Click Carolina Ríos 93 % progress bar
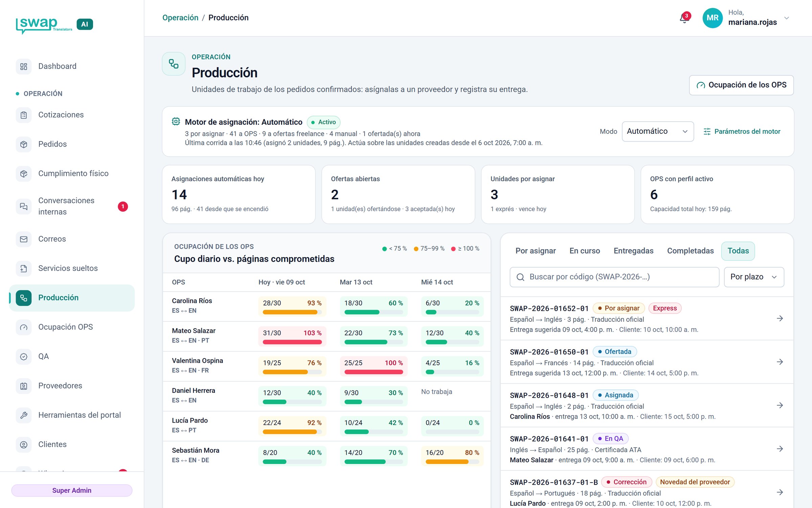812x508 pixels. point(292,312)
